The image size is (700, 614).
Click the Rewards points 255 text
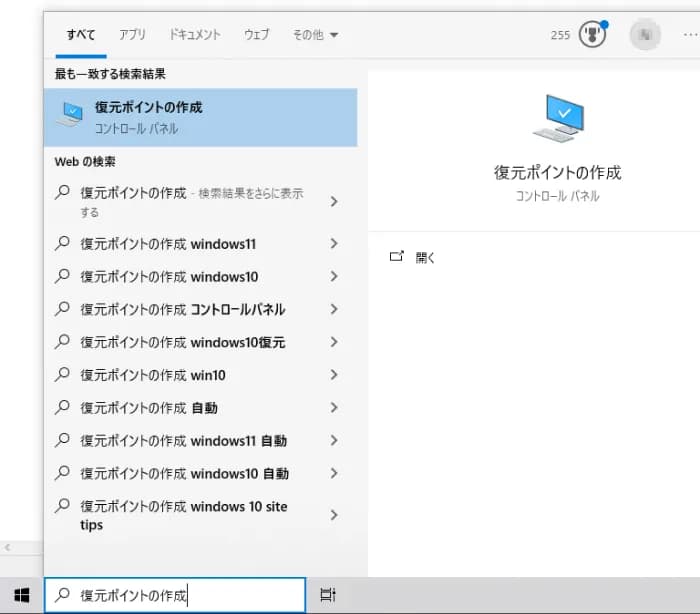pos(560,35)
